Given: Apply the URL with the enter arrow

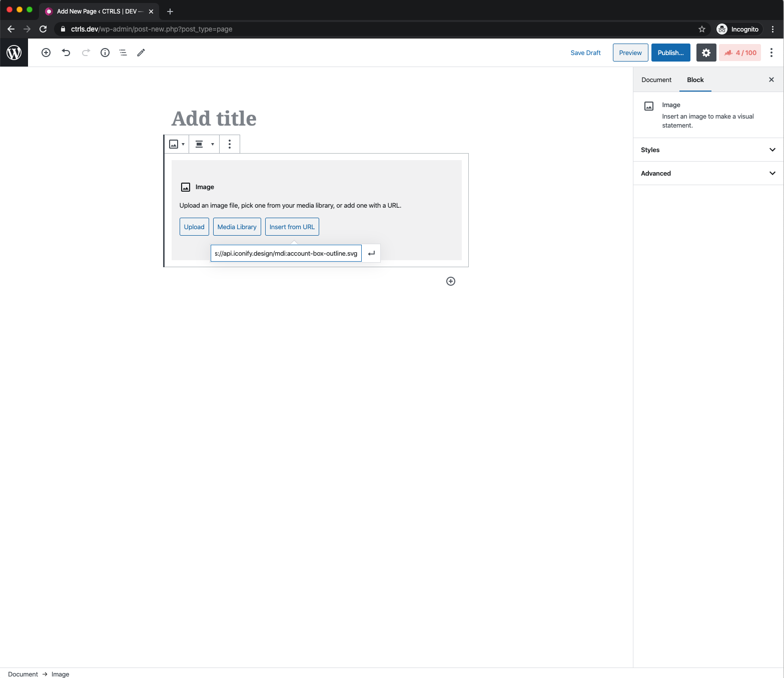Looking at the screenshot, I should click(371, 254).
